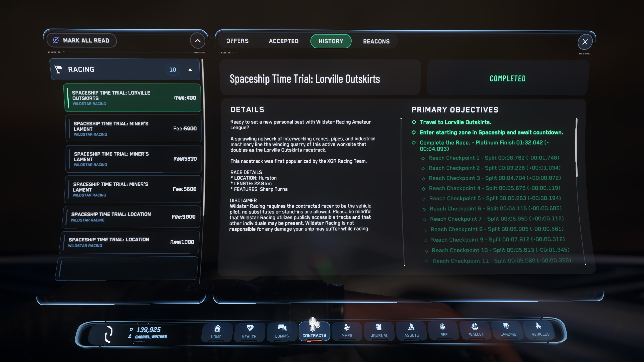Click the chevron up collapse button
The height and width of the screenshot is (362, 644).
[198, 41]
